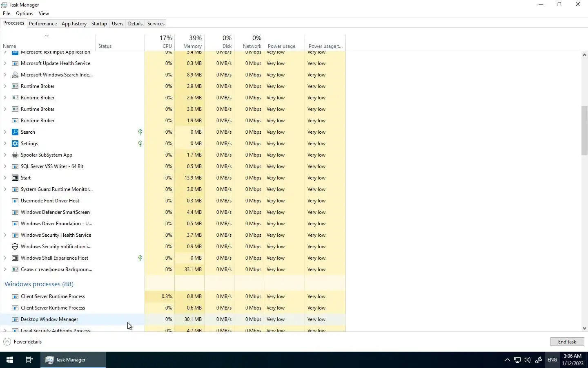Click the Windows Shell Experience Host icon
The width and height of the screenshot is (588, 368).
click(x=15, y=258)
